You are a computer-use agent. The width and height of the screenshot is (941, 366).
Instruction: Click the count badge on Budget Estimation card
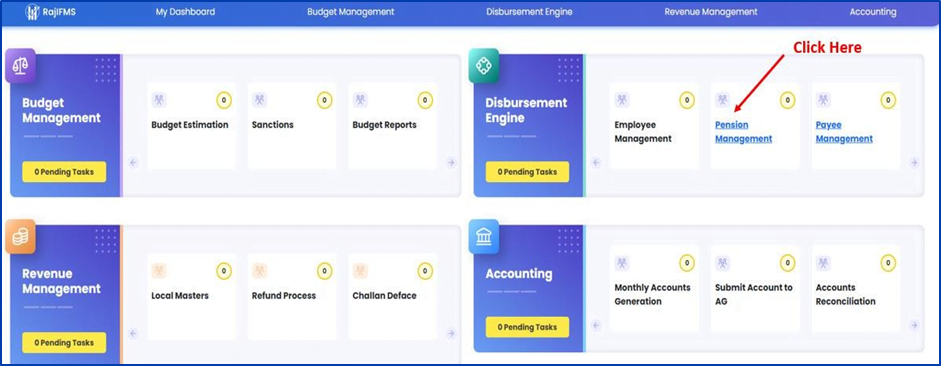(x=224, y=100)
